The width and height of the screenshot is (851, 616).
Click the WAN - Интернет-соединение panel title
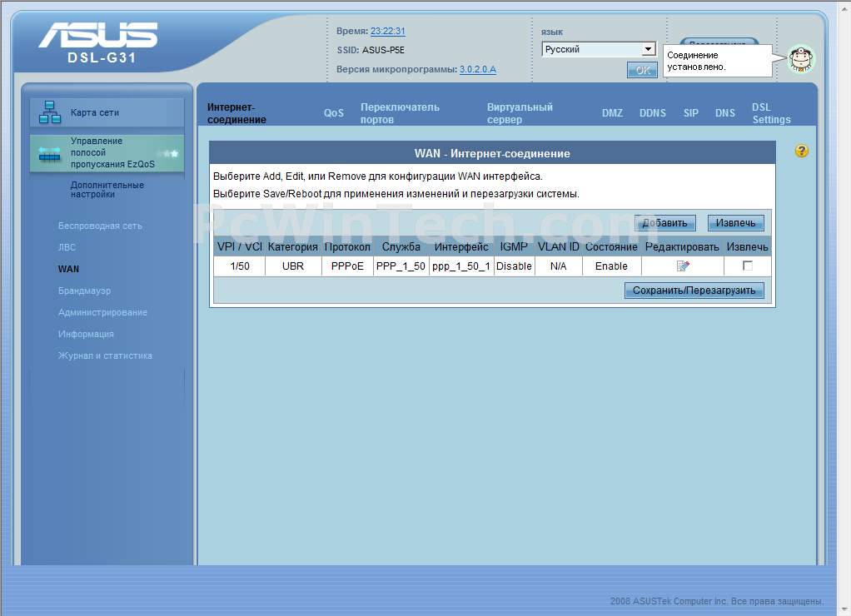492,154
